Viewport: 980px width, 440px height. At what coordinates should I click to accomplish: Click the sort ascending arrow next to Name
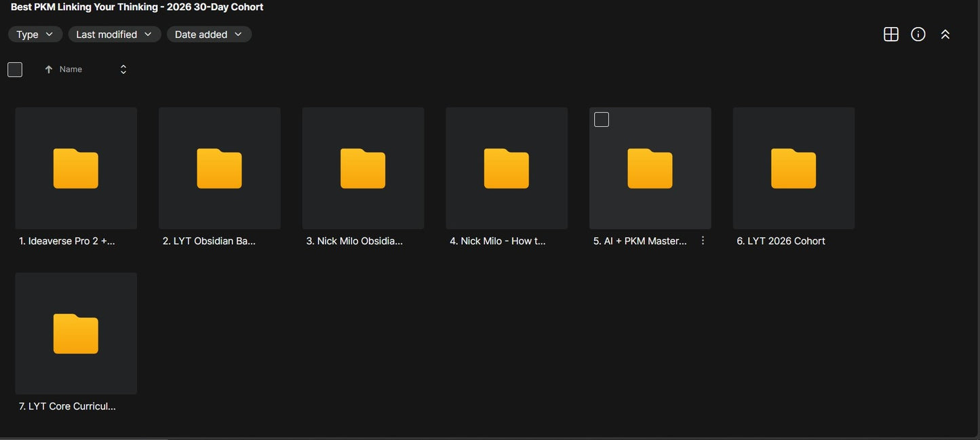(x=49, y=69)
